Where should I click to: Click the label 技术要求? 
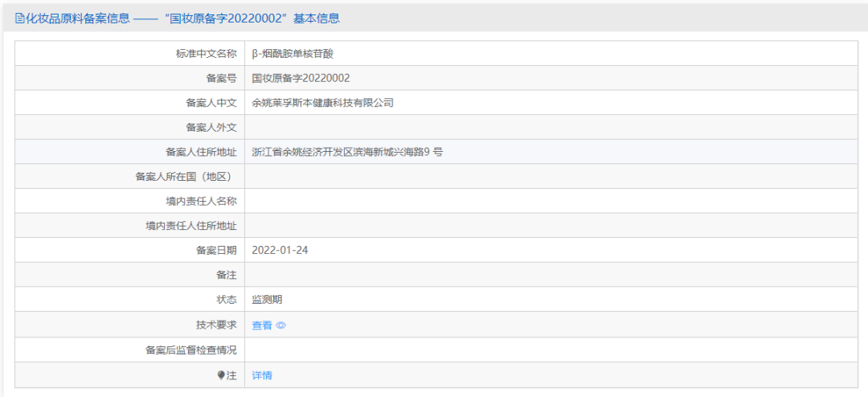pos(216,325)
